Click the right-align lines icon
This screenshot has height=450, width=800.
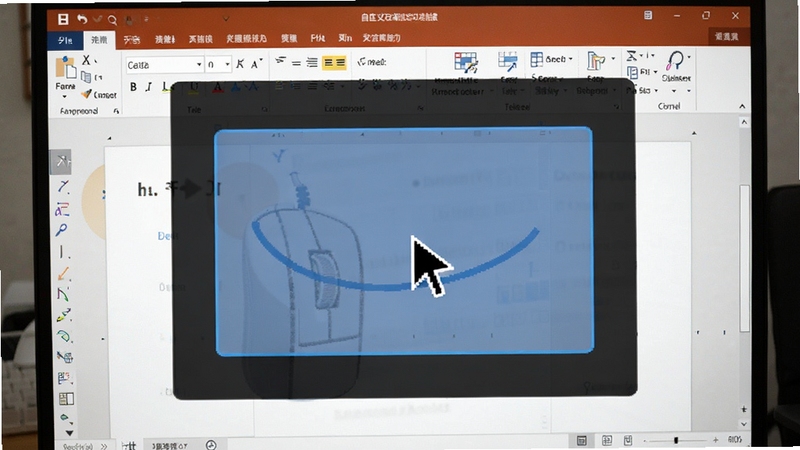coord(312,63)
